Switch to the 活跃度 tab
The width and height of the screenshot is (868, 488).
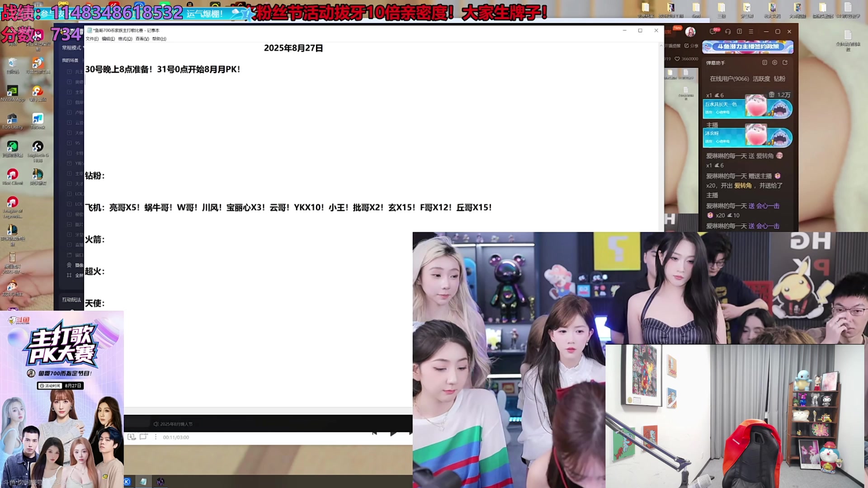tap(761, 79)
